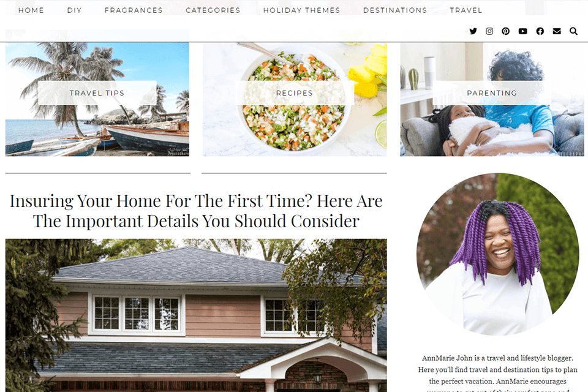588x392 pixels.
Task: Click the house featured image
Action: pos(196,315)
